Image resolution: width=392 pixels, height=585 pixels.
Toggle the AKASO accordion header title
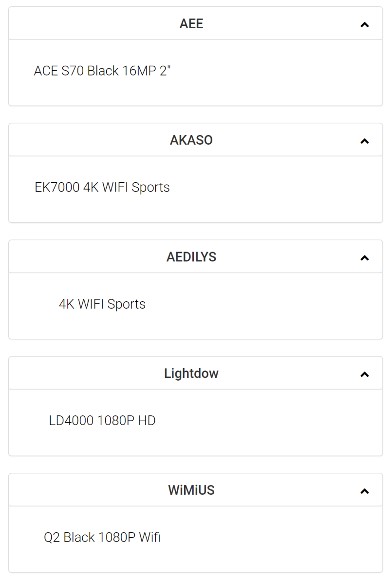pos(191,140)
